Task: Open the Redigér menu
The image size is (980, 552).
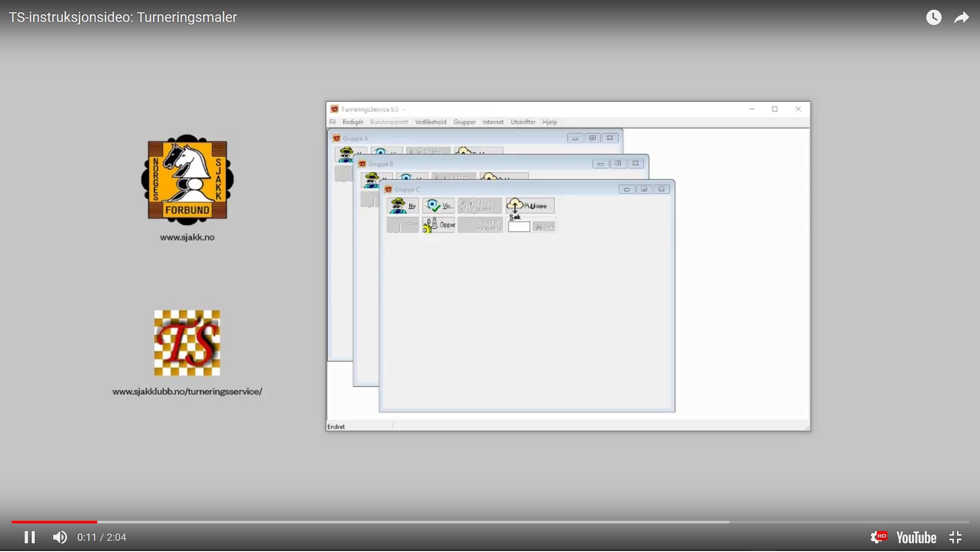Action: click(x=353, y=122)
